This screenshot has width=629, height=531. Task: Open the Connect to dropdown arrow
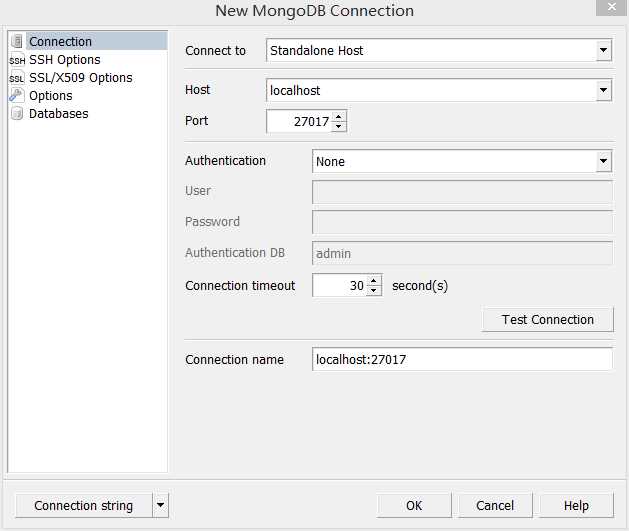[x=603, y=50]
